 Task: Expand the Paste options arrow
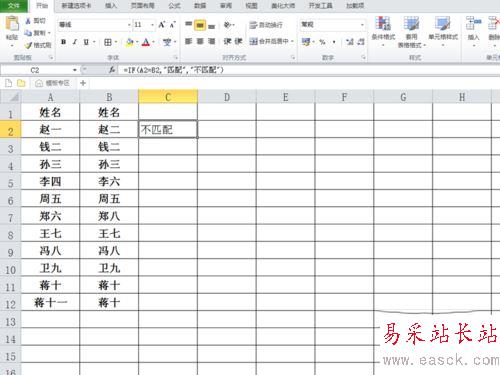point(12,46)
